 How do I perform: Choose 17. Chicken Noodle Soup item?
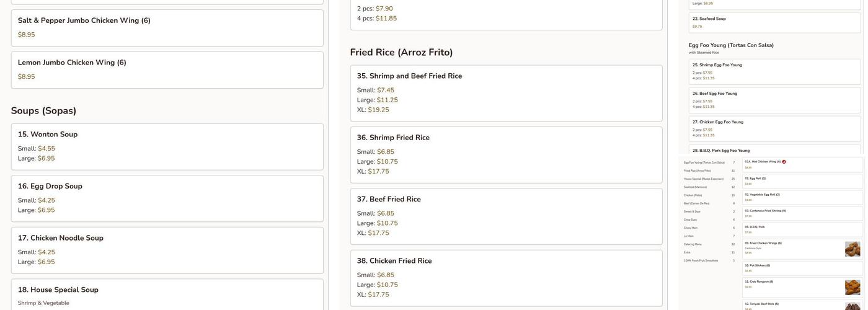pyautogui.click(x=167, y=250)
